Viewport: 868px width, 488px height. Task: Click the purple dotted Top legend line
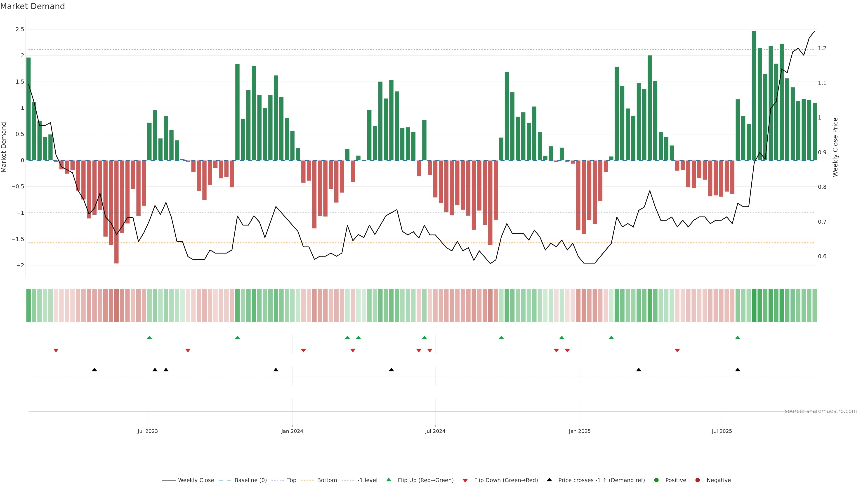click(x=277, y=480)
